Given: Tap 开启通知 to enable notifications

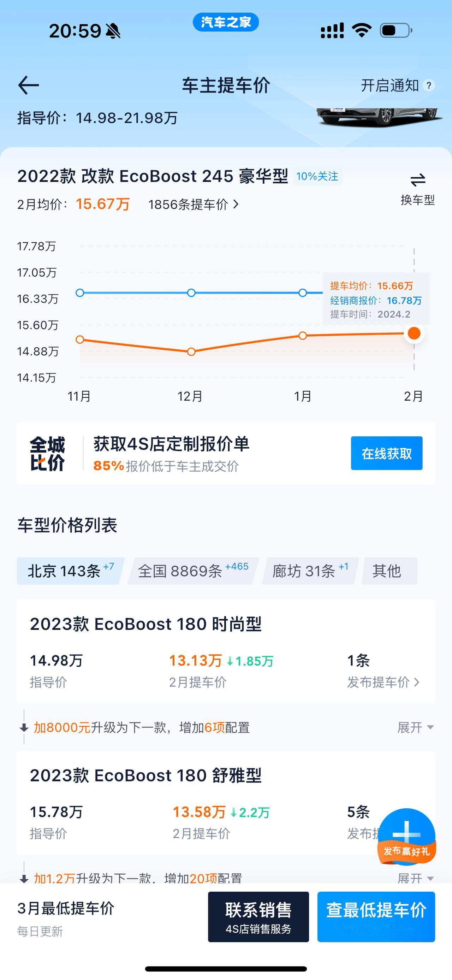Looking at the screenshot, I should click(389, 85).
